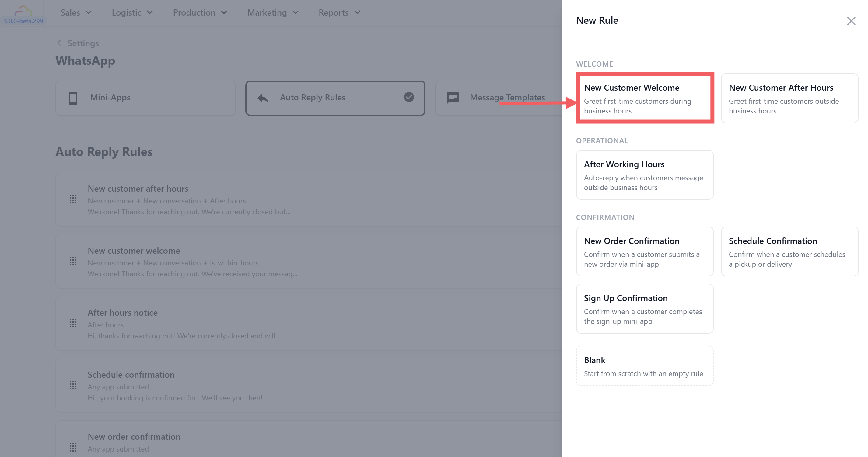Select the After Working Hours template
This screenshot has width=868, height=457.
[644, 175]
